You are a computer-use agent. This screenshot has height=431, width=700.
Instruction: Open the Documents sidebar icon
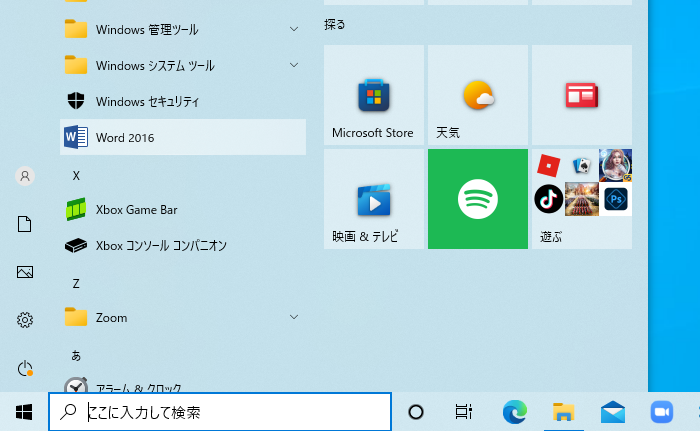pos(25,224)
